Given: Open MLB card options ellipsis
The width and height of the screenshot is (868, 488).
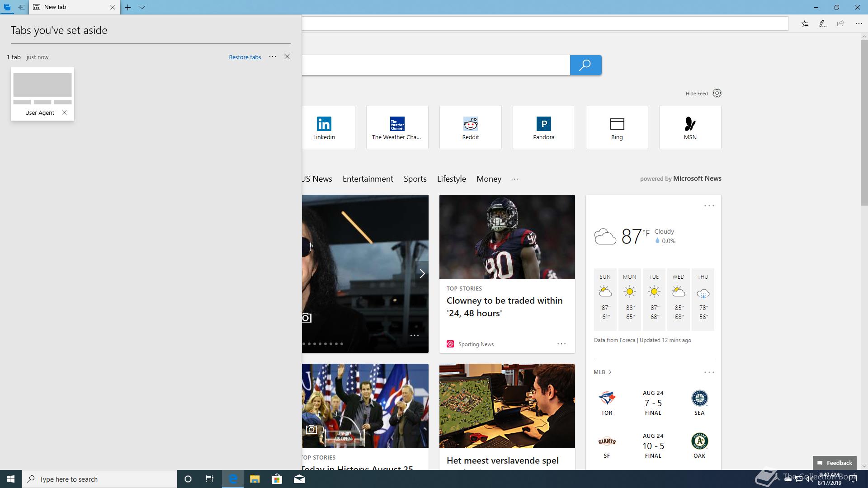Looking at the screenshot, I should (709, 372).
